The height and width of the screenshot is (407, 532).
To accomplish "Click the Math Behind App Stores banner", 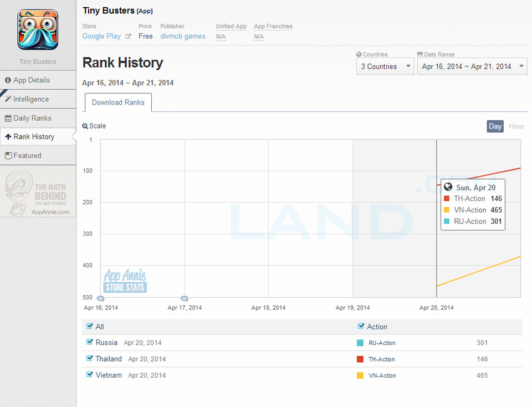I will coord(38,193).
